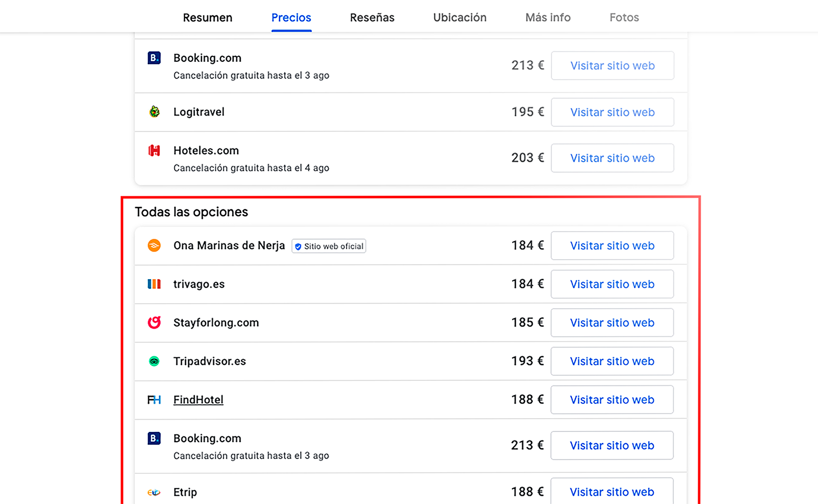
Task: Switch to the Fotos tab
Action: coord(624,17)
